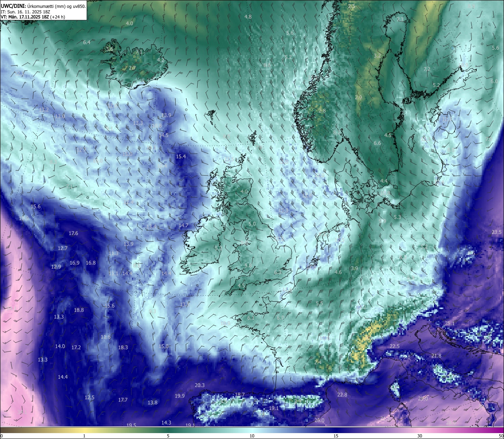This screenshot has width=504, height=439.
Task: Click the 17.6 value in the dark blue band
Action: (73, 233)
